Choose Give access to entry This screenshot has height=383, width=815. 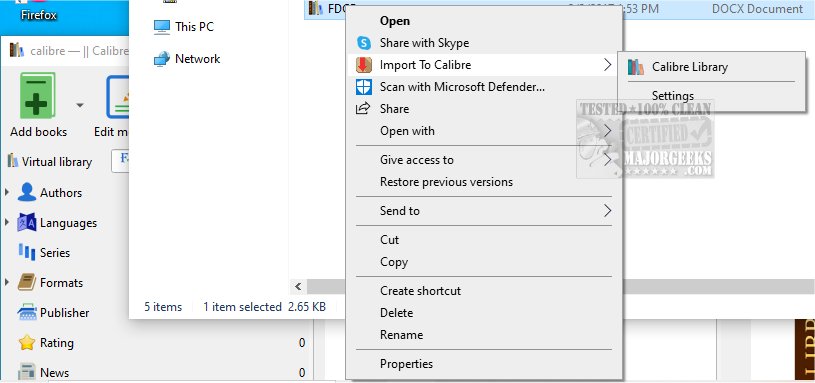[417, 160]
